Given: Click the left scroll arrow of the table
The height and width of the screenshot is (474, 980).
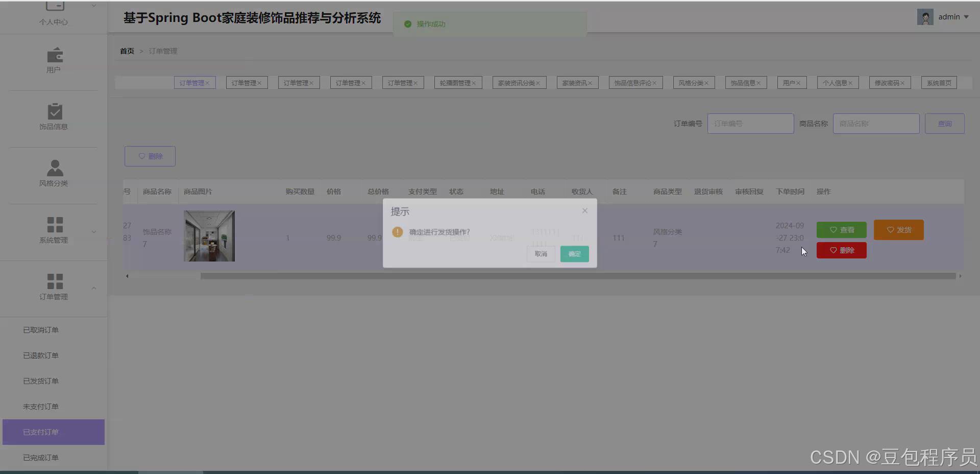Looking at the screenshot, I should [x=127, y=276].
